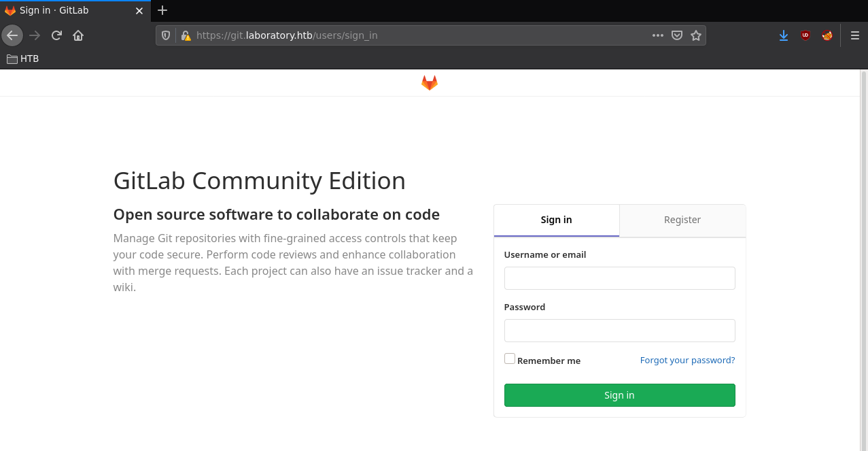The image size is (868, 451).
Task: Select the Sign in · GitLab browser tab
Action: pyautogui.click(x=75, y=11)
